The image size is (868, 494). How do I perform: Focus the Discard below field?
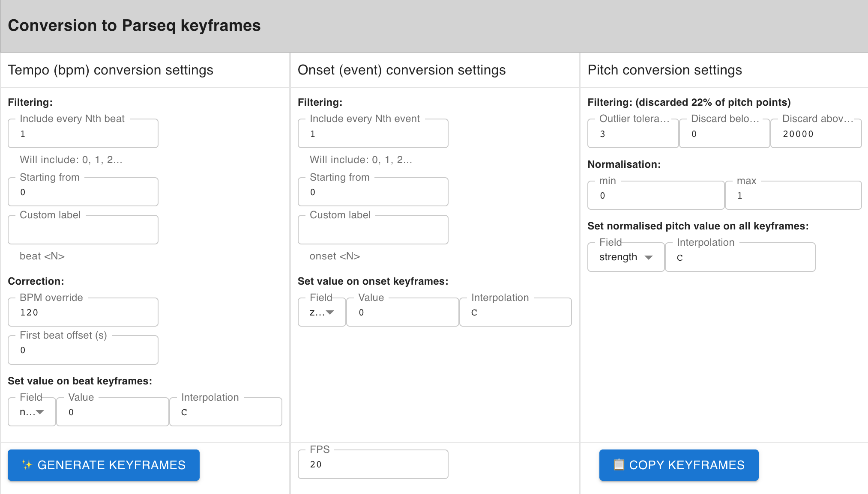[724, 134]
